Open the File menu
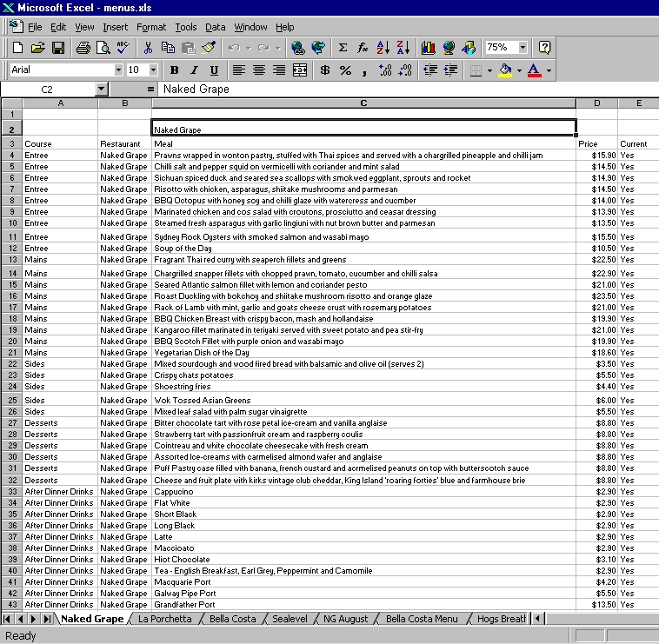This screenshot has width=659, height=644. point(35,27)
